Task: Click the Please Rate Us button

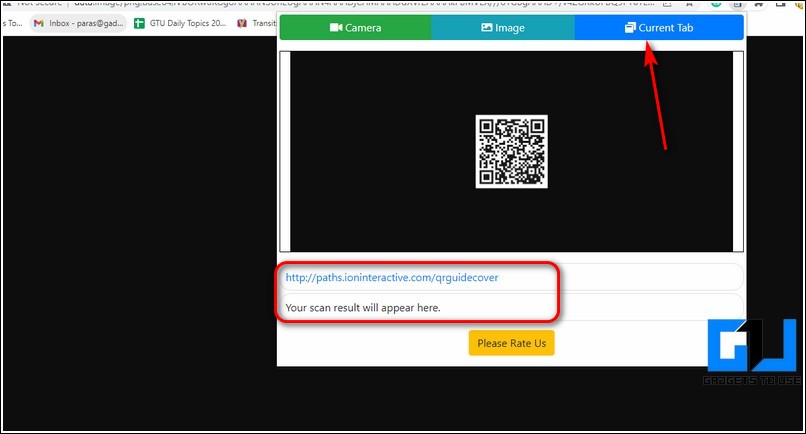Action: [511, 343]
